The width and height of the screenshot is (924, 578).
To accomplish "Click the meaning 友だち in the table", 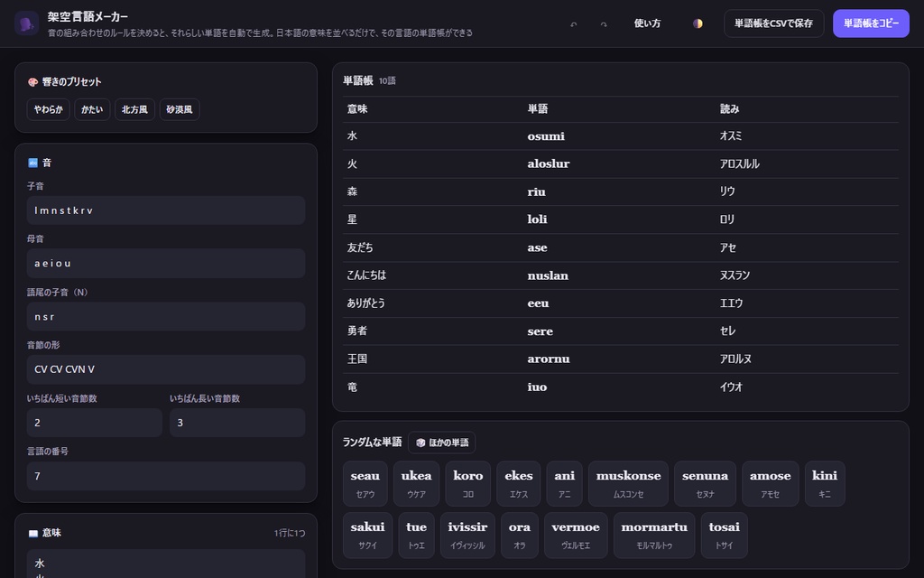I will 360,247.
